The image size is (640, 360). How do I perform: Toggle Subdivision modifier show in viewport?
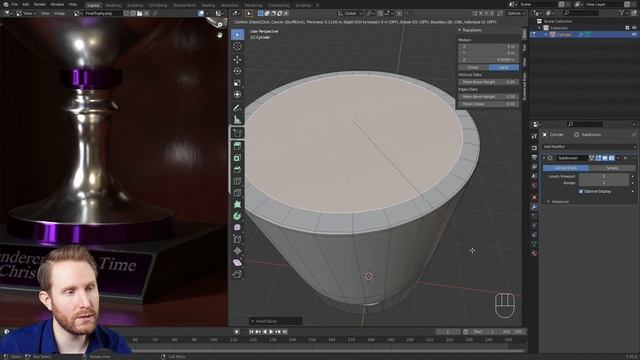605,158
